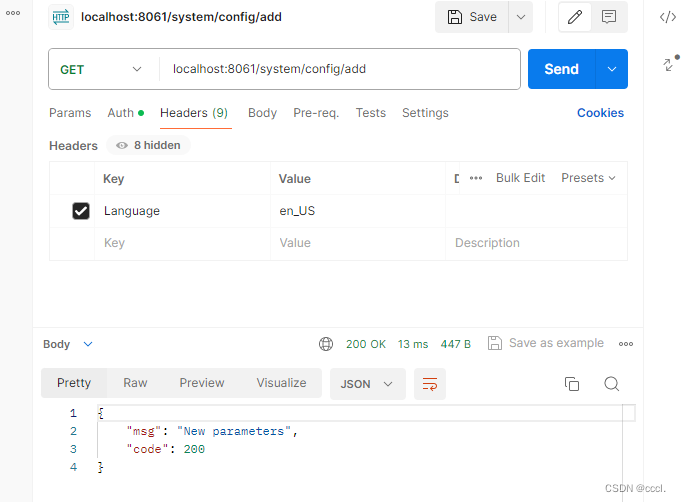The height and width of the screenshot is (502, 681).
Task: Click the pencil edit icon
Action: click(575, 17)
